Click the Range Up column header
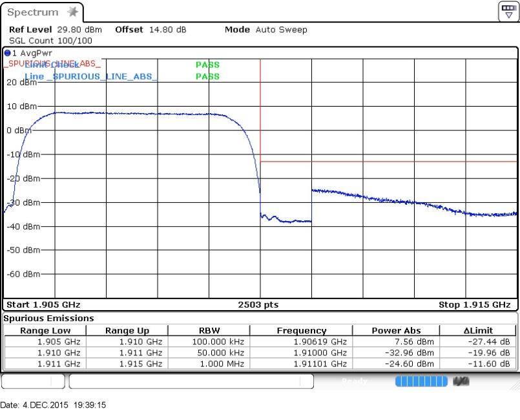 point(127,330)
